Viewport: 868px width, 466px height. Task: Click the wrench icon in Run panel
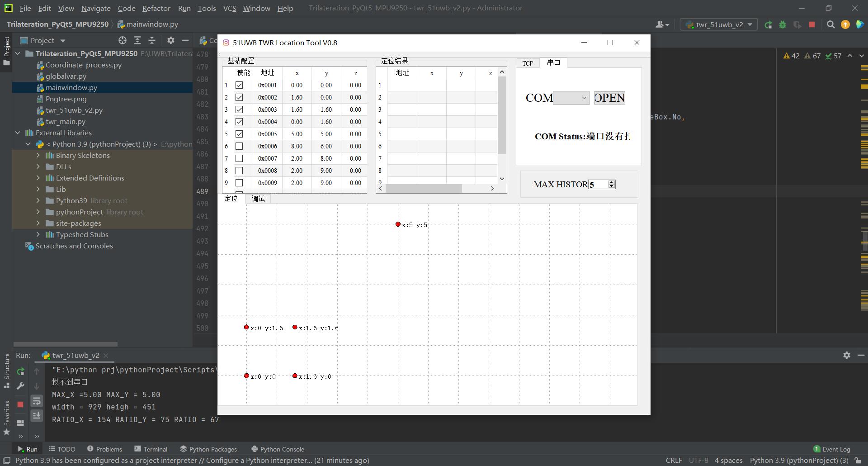coord(20,386)
